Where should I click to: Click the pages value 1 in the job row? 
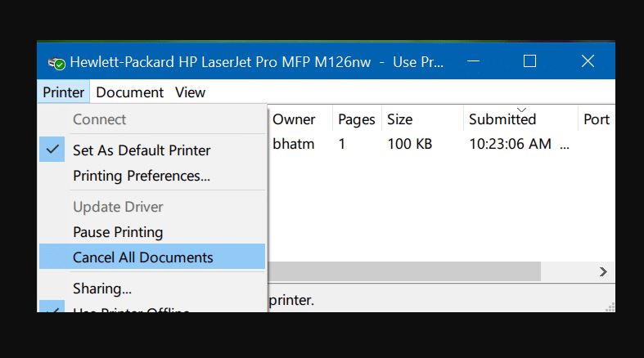pyautogui.click(x=342, y=144)
